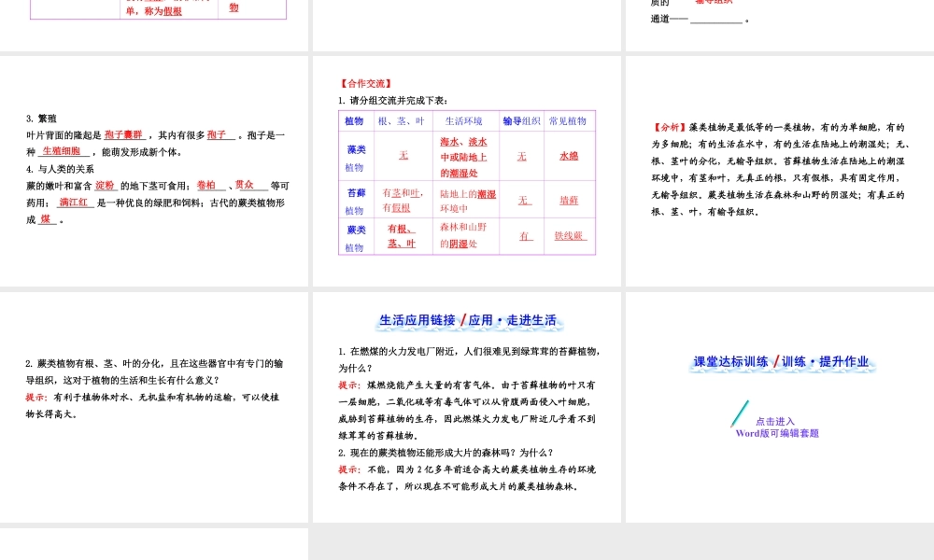This screenshot has width=934, height=560.
Task: Open the slide containing the 合作交流 table
Action: coord(467,172)
